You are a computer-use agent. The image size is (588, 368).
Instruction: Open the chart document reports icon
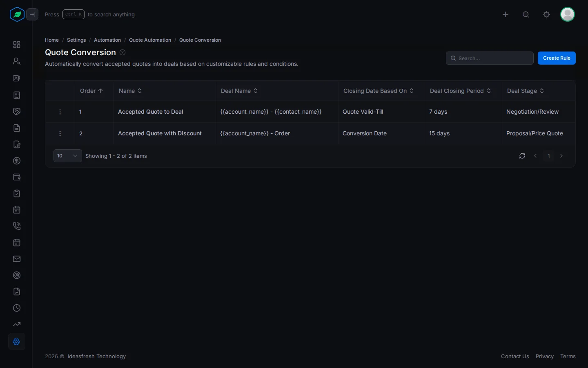[17, 292]
